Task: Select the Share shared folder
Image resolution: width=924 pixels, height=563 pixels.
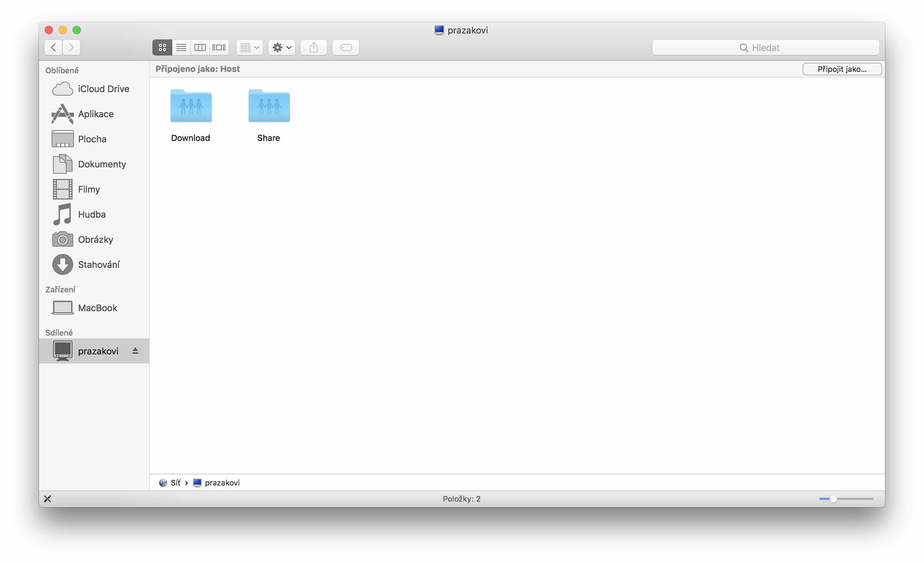Action: pos(269,107)
